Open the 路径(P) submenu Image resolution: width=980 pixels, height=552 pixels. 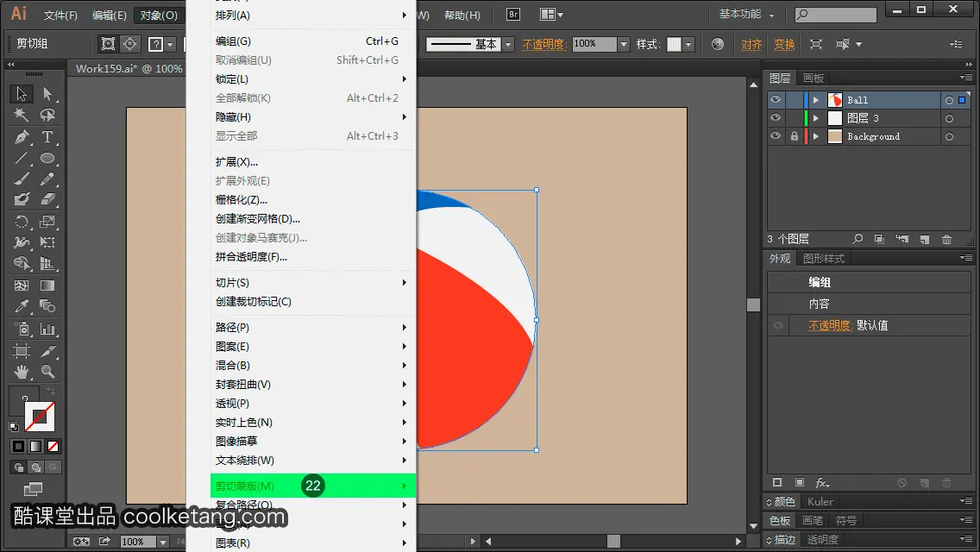(x=313, y=327)
